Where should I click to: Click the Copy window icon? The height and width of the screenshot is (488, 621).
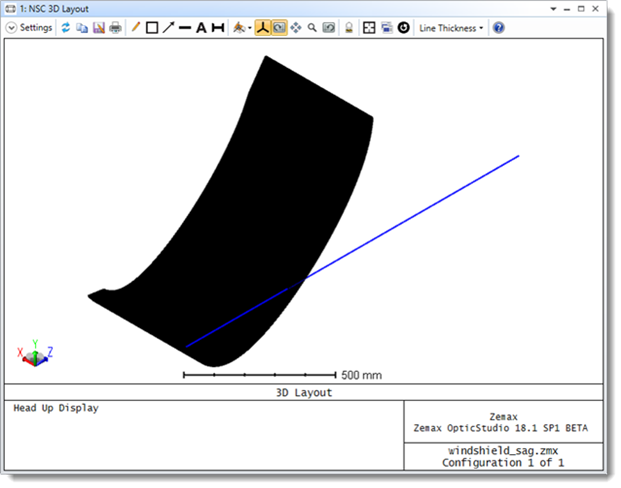82,28
